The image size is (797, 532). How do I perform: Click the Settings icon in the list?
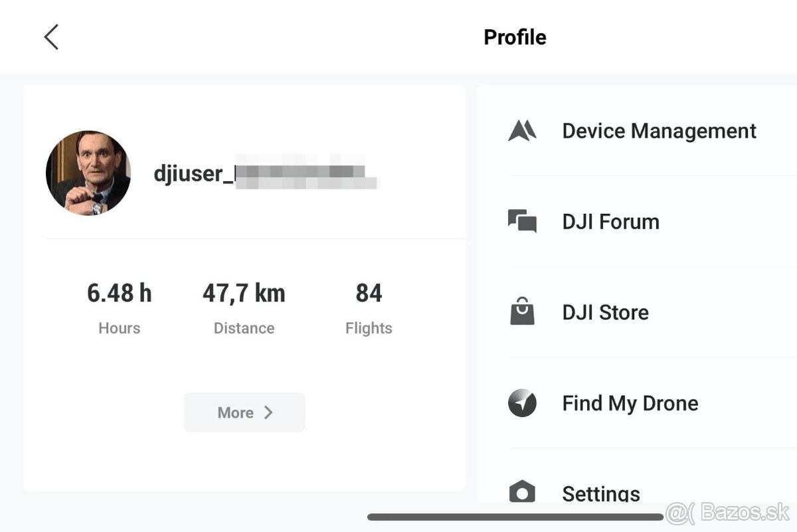522,492
